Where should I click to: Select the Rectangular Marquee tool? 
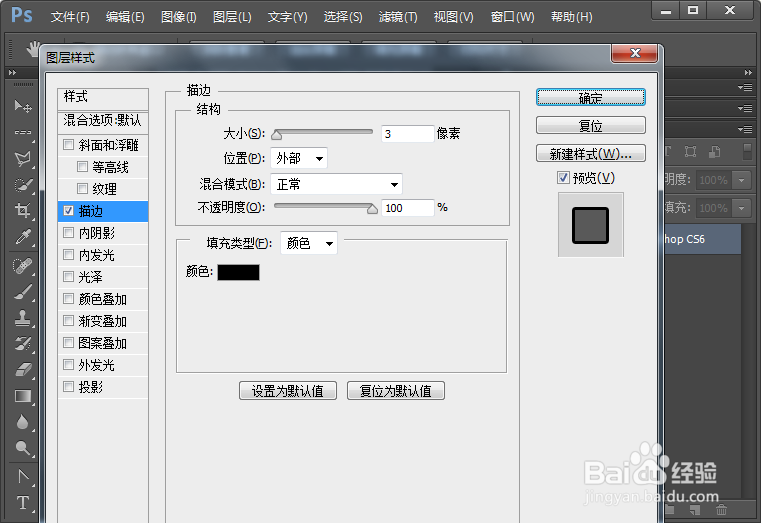point(22,132)
